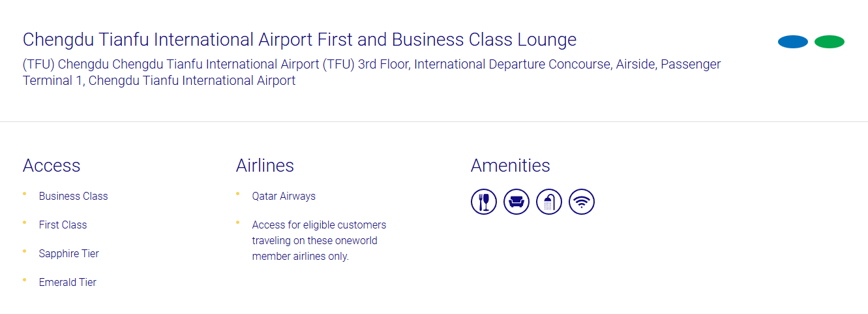Click the yellow bullet beside Business Class

[25, 194]
